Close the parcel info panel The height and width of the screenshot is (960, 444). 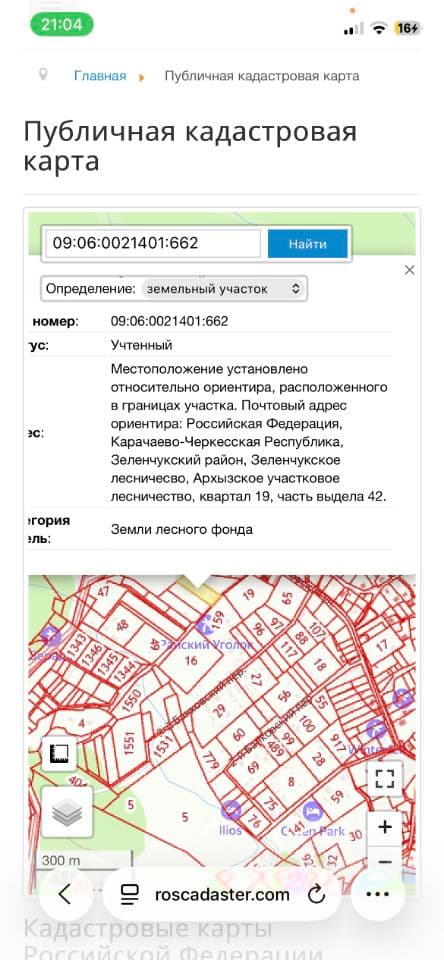pyautogui.click(x=410, y=270)
